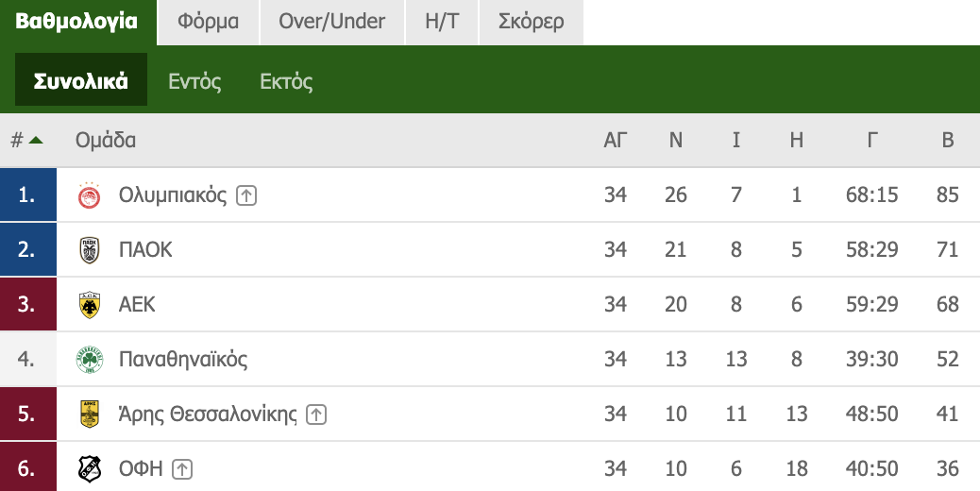
Task: Click the PAOK club crest icon
Action: (88, 250)
